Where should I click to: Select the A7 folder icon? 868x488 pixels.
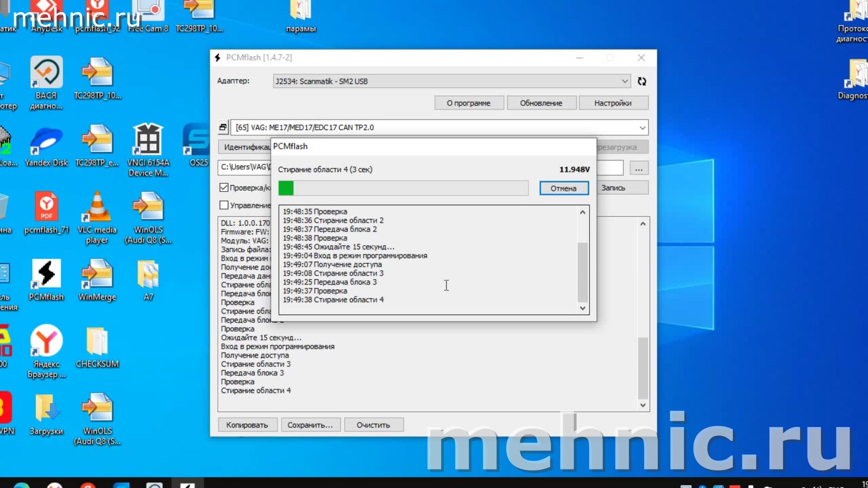tap(148, 280)
